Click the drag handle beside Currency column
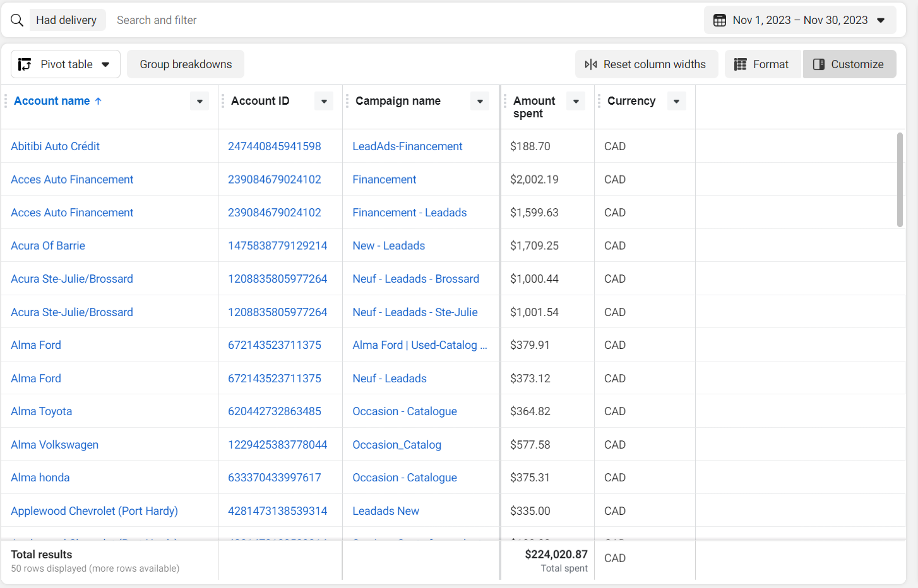 click(x=599, y=101)
